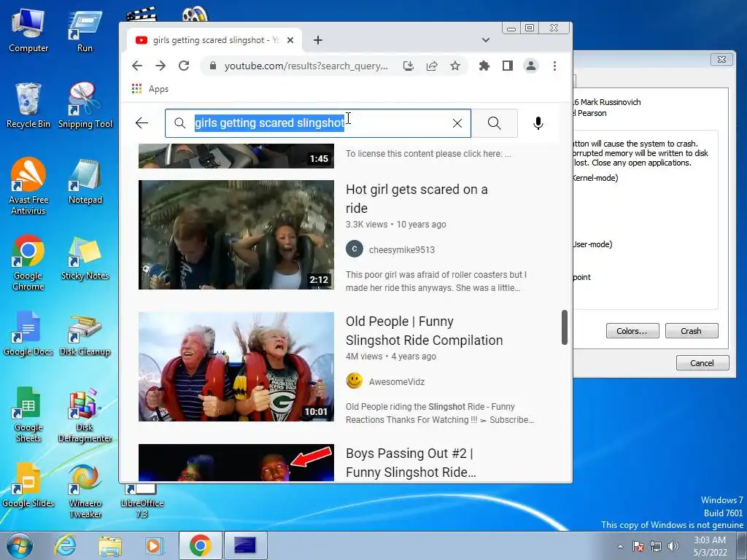Click the cheesymike9513 channel avatar
The image size is (747, 560).
(x=355, y=249)
